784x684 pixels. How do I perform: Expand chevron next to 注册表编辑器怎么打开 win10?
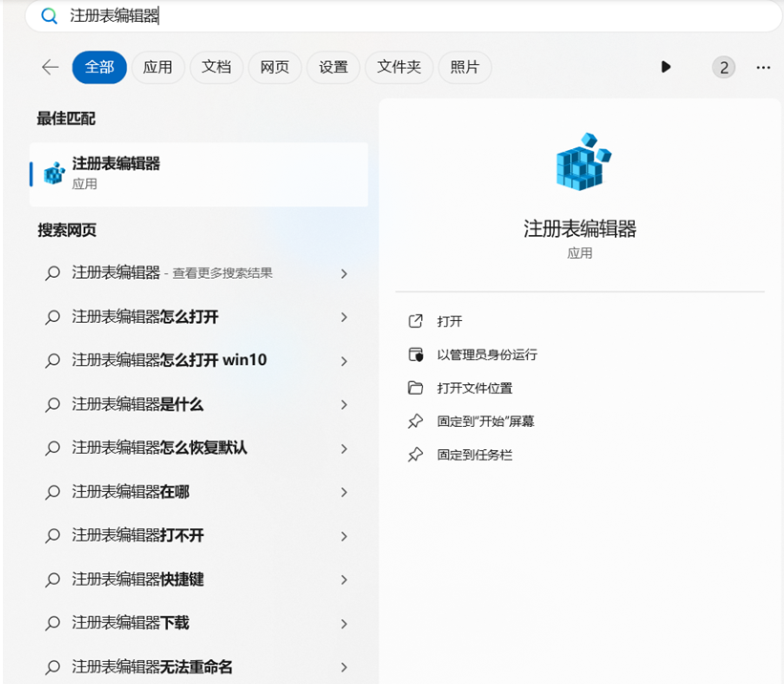[x=344, y=361]
